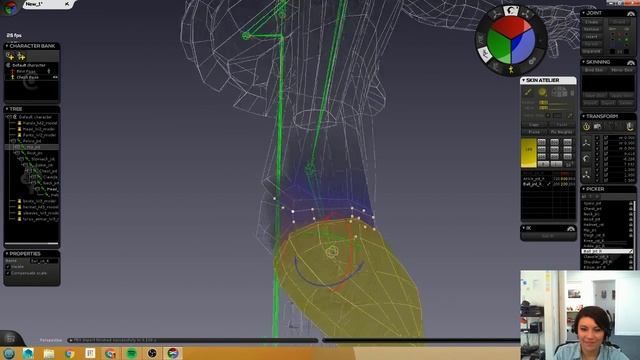Image resolution: width=640 pixels, height=360 pixels.
Task: Select the Hip_jnt row in the tree
Action: (x=32, y=147)
